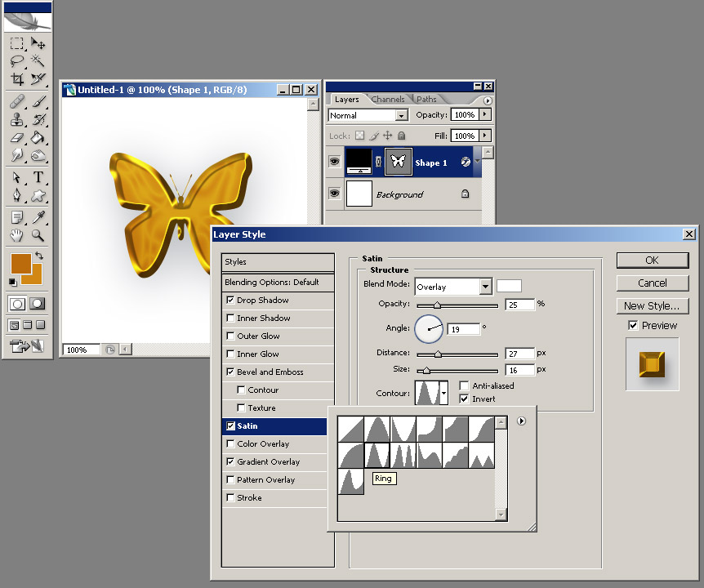Enable the Inner Shadow style
The height and width of the screenshot is (588, 704).
230,318
